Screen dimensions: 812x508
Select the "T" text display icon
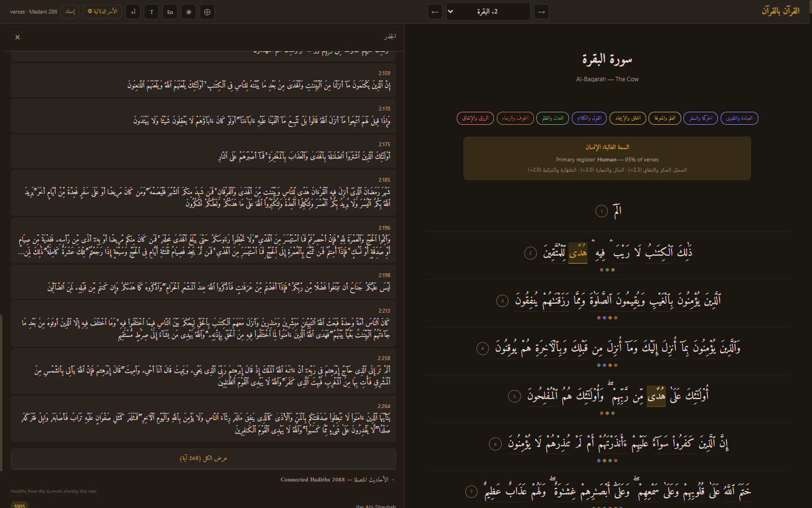click(x=151, y=11)
